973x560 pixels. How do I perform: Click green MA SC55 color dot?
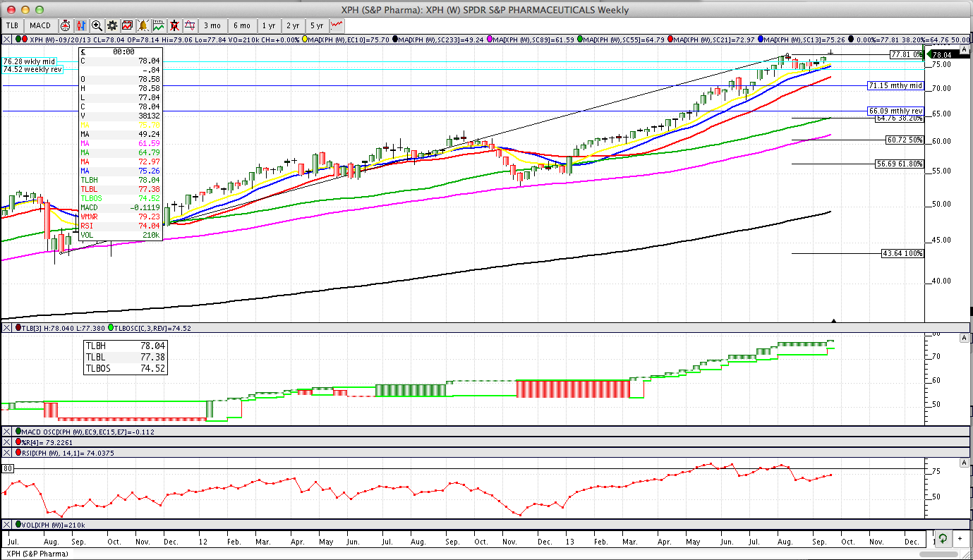point(580,39)
